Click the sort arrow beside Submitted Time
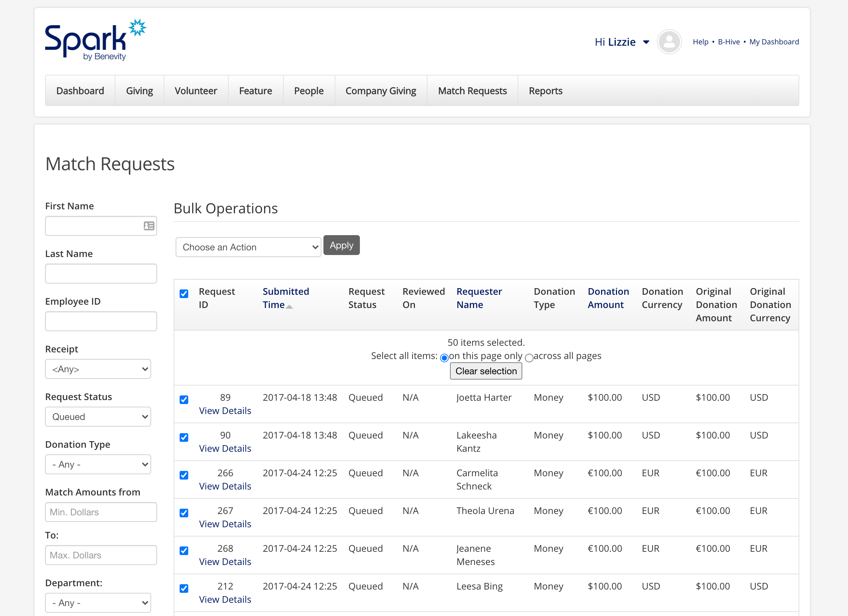This screenshot has width=848, height=616. [x=289, y=306]
